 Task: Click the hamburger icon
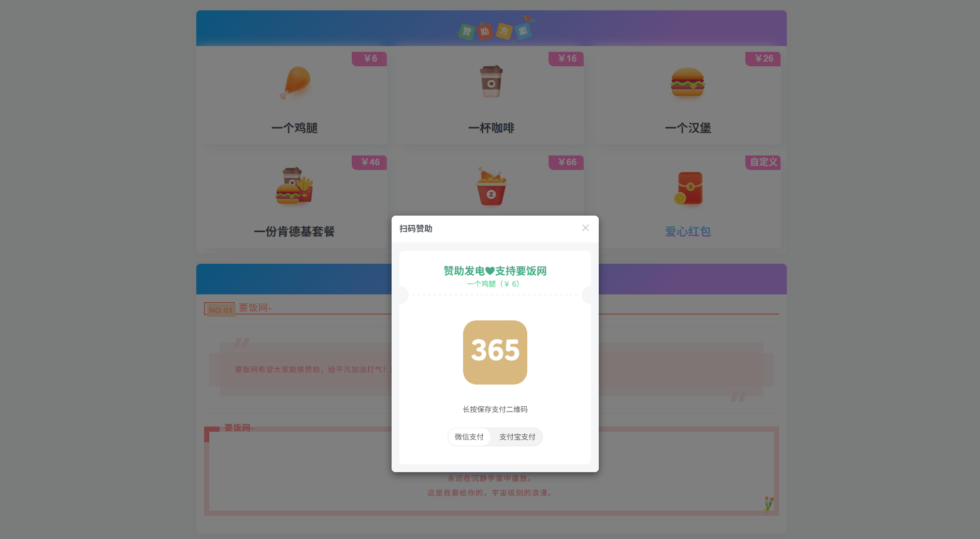tap(688, 82)
